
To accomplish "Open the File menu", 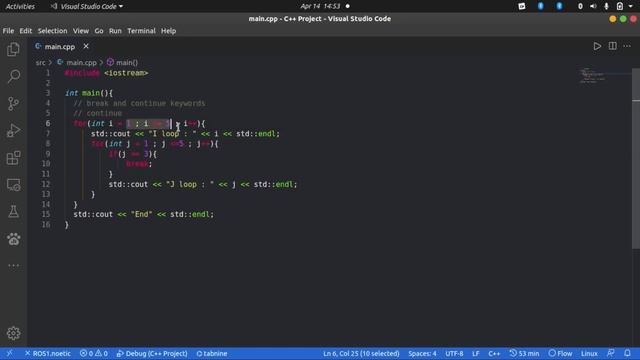I will click(x=8, y=31).
